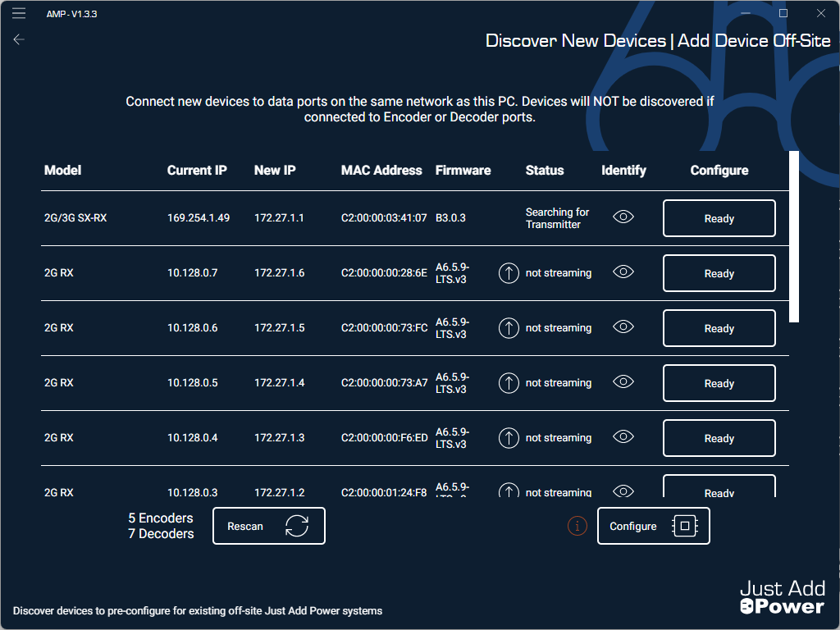Minimize the AMP window
Screen dimensions: 840x630
pyautogui.click(x=746, y=13)
